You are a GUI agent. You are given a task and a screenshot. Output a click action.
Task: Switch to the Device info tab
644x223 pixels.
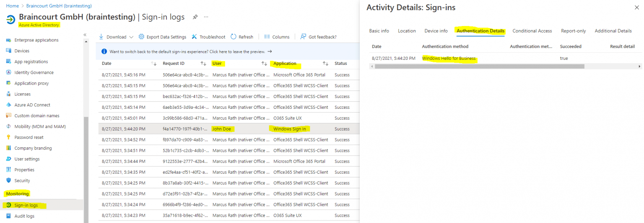(x=436, y=31)
